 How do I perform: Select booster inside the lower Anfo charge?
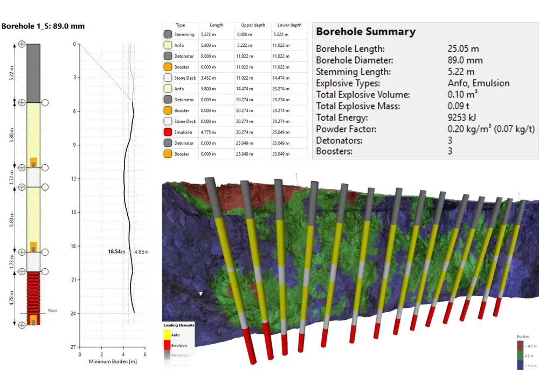33,247
